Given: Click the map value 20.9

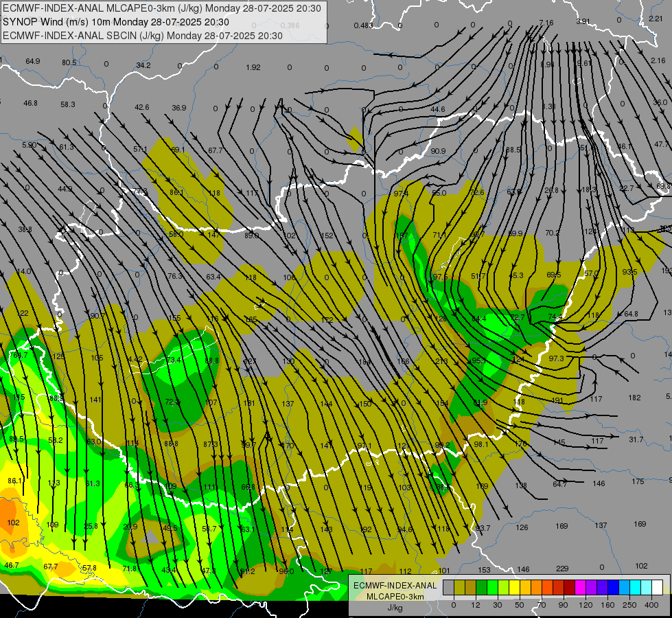Looking at the screenshot, I should pyautogui.click(x=130, y=527).
